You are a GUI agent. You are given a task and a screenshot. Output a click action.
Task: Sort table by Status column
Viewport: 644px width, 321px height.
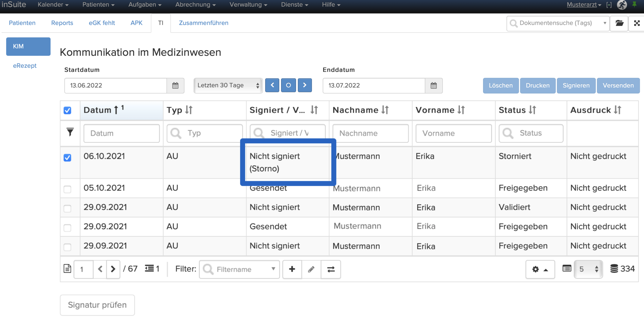point(532,110)
